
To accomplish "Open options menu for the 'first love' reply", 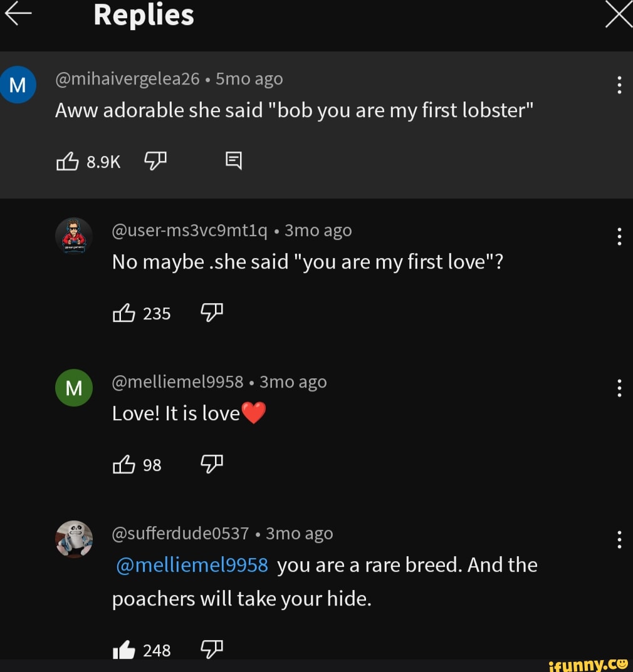I will [619, 237].
